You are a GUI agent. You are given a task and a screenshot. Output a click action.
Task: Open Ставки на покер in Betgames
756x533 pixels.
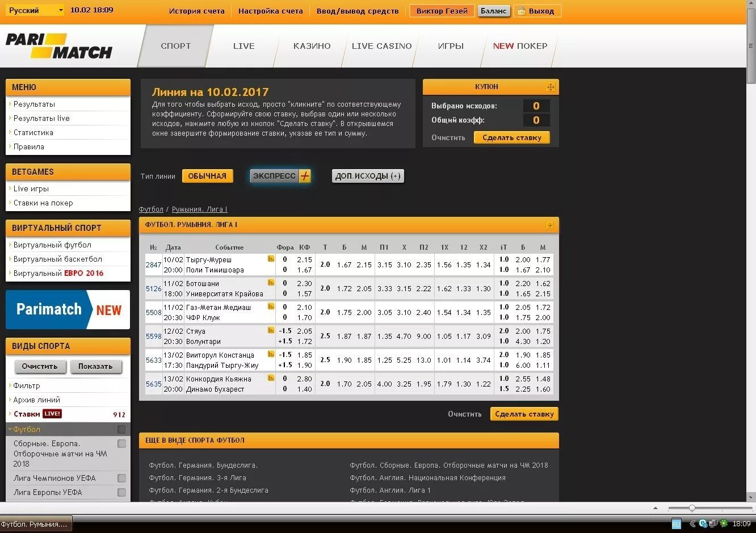click(43, 203)
